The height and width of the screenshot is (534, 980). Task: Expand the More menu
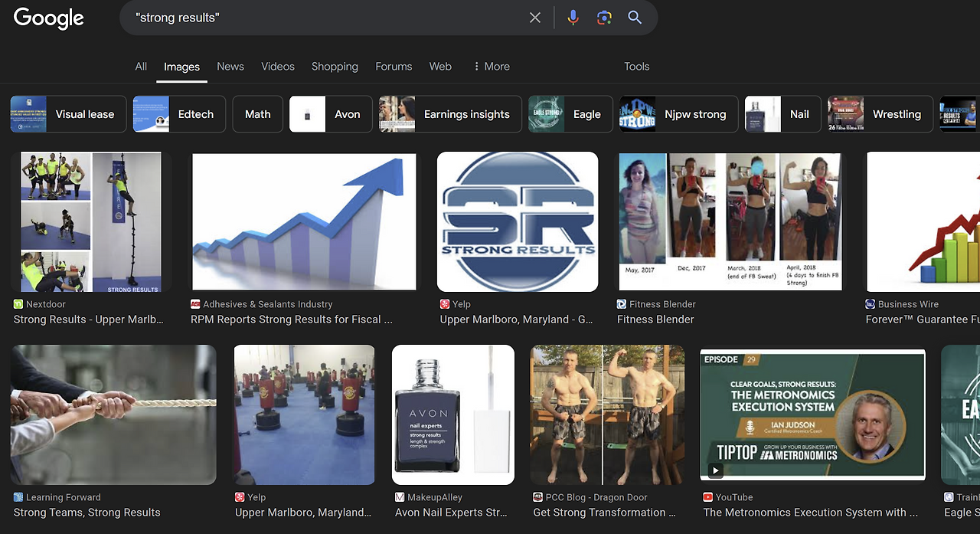click(492, 67)
